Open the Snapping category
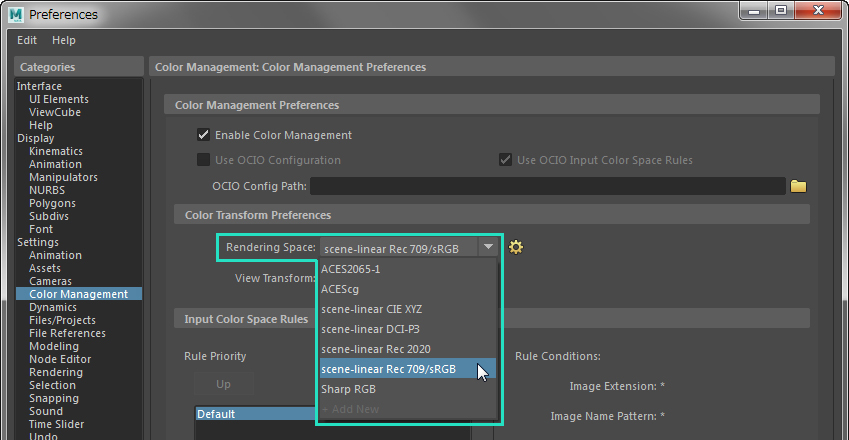This screenshot has width=849, height=440. coord(54,398)
